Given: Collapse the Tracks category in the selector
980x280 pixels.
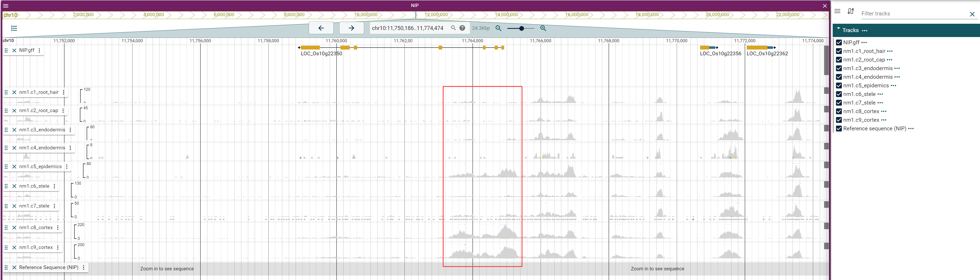Looking at the screenshot, I should point(838,29).
